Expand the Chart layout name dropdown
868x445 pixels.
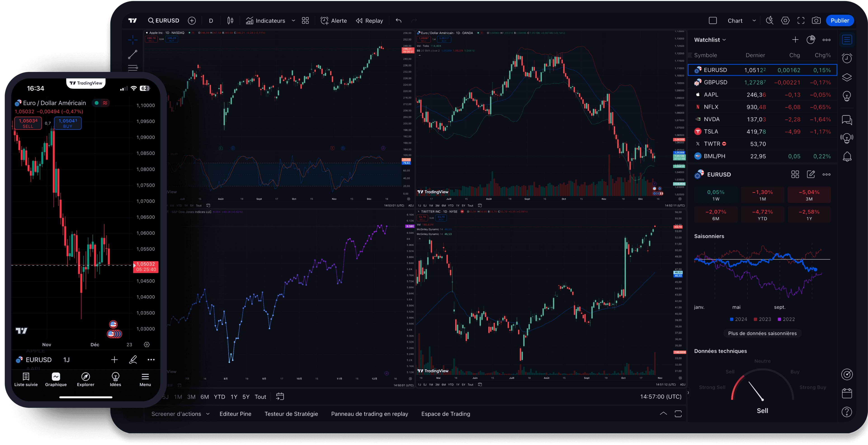coord(754,21)
